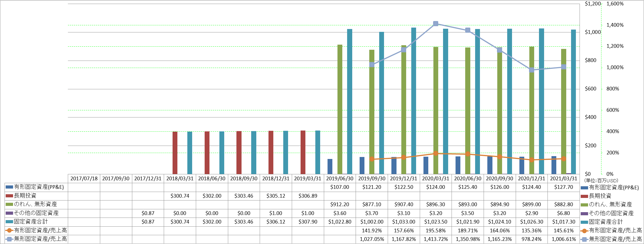
Task: Click the 固定資産合計 row label in data table
Action: (x=31, y=222)
